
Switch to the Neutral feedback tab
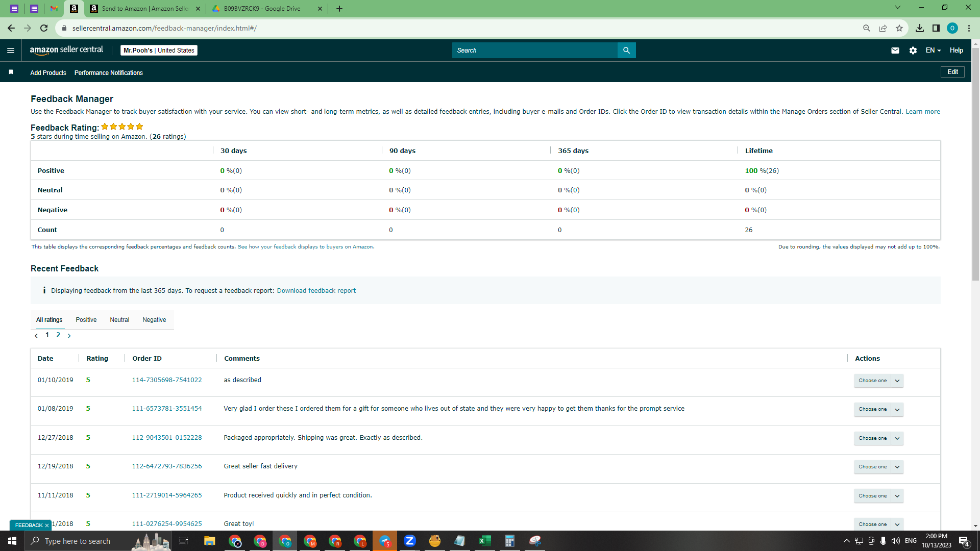pyautogui.click(x=119, y=320)
